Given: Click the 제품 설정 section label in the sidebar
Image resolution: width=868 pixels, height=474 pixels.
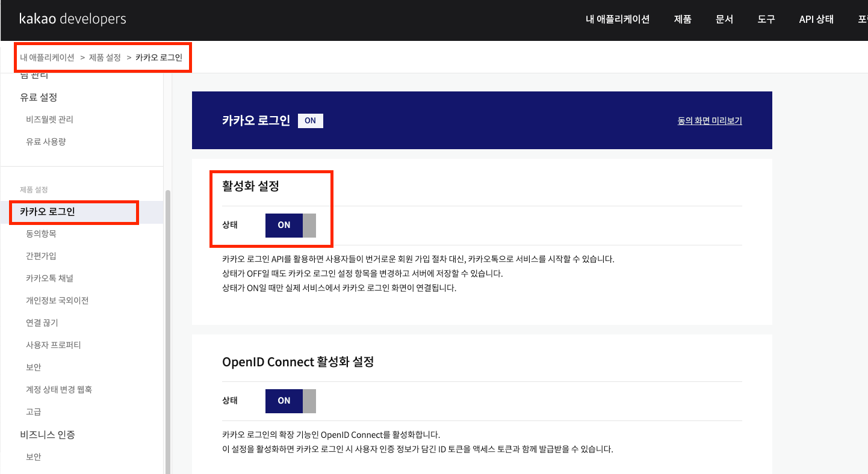Looking at the screenshot, I should [34, 190].
